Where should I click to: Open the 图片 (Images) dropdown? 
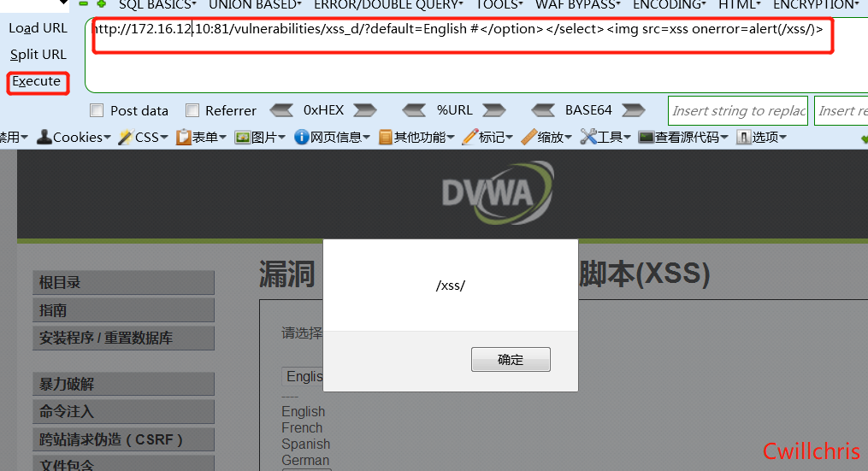(x=260, y=138)
